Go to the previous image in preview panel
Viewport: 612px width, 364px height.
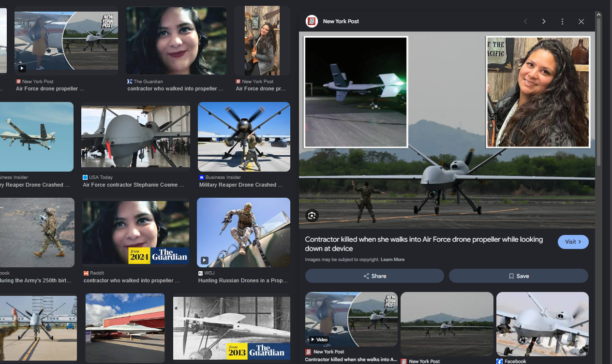(525, 21)
